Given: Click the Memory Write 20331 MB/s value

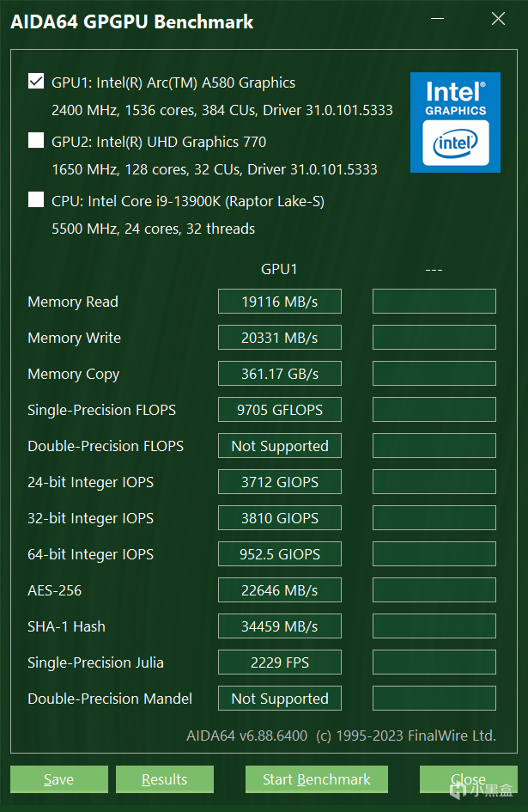Looking at the screenshot, I should 280,338.
